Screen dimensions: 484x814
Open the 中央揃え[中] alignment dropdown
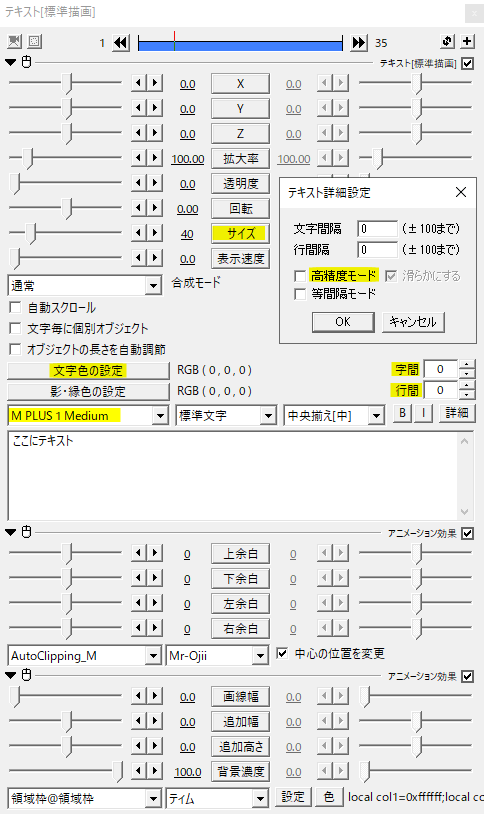point(334,415)
